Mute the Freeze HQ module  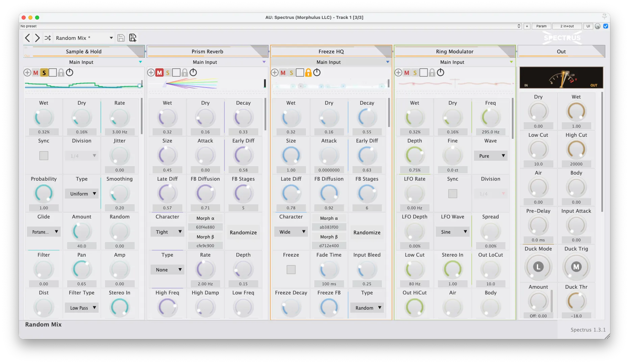[x=283, y=73]
